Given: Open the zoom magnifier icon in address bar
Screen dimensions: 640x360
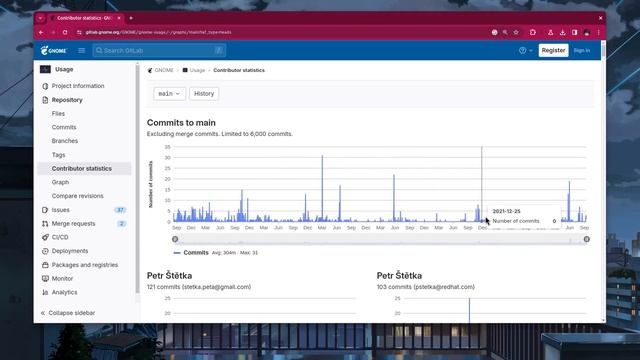Looking at the screenshot, I should 505,32.
